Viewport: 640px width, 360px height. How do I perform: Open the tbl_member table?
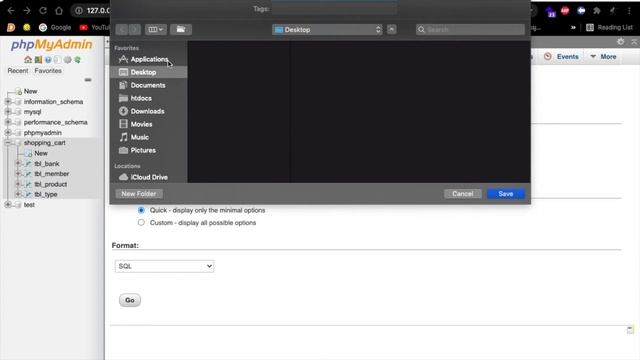[51, 174]
